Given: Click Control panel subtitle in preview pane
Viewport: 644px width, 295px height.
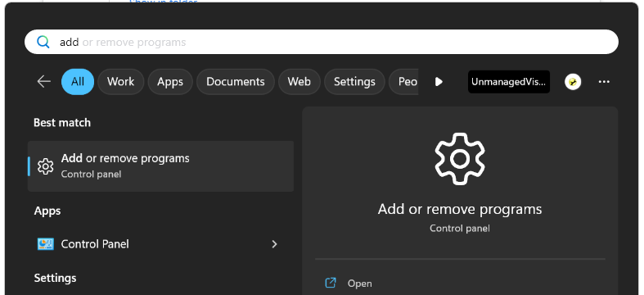Looking at the screenshot, I should coord(460,228).
